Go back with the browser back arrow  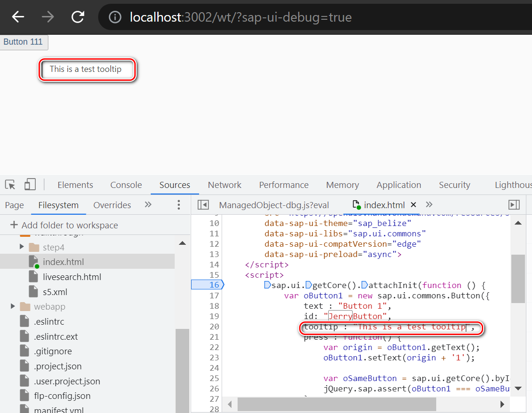pyautogui.click(x=18, y=16)
